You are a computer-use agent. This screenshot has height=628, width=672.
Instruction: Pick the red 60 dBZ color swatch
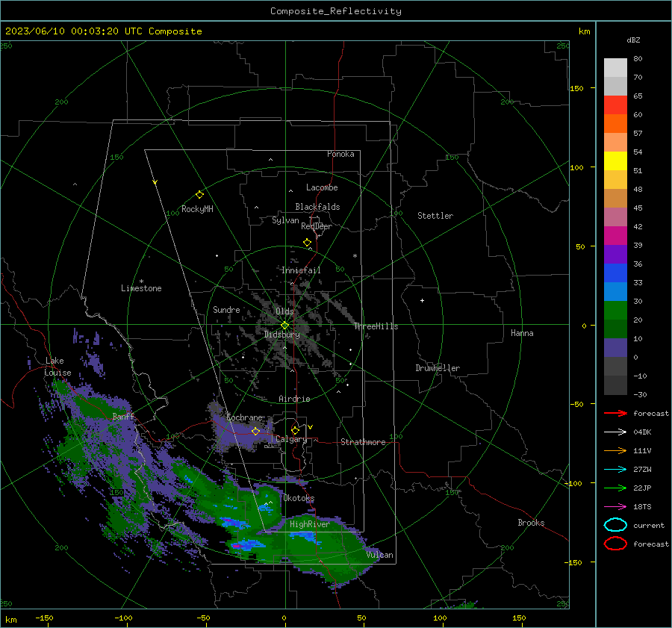(615, 105)
